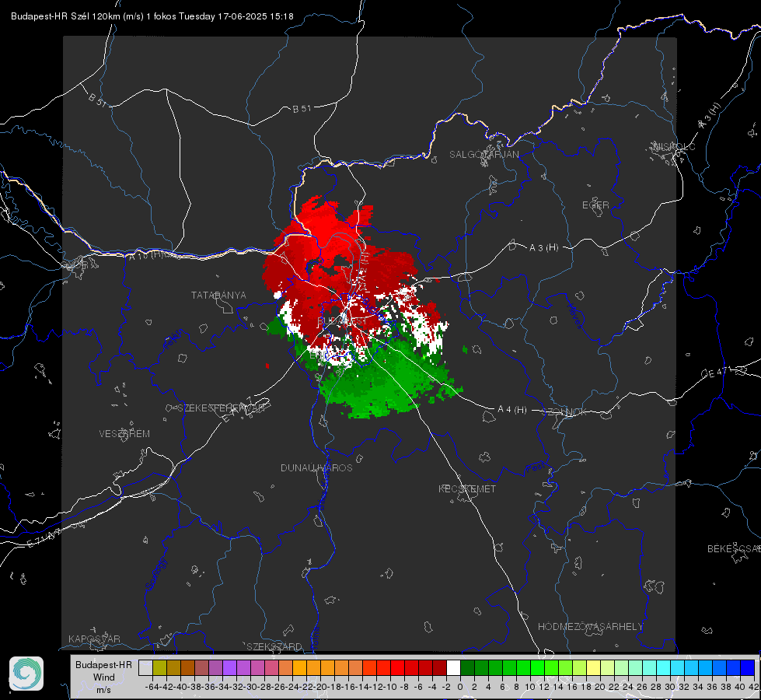Click the 10 legend value
This screenshot has height=700, width=761.
pos(530,687)
